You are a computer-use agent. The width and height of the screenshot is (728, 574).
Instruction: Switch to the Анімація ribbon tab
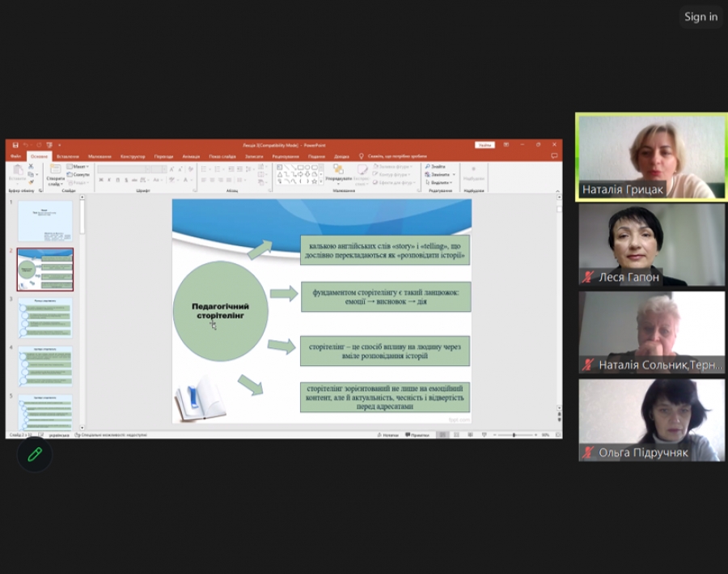[x=191, y=156]
